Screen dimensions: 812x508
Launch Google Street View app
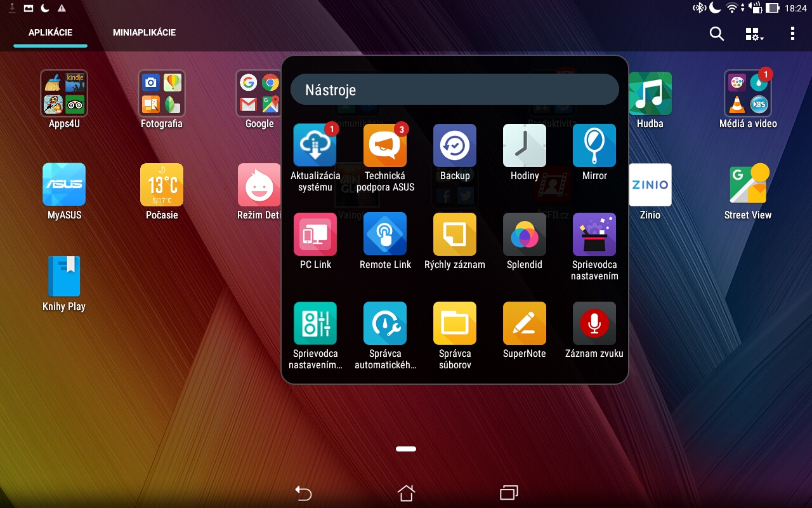click(748, 185)
